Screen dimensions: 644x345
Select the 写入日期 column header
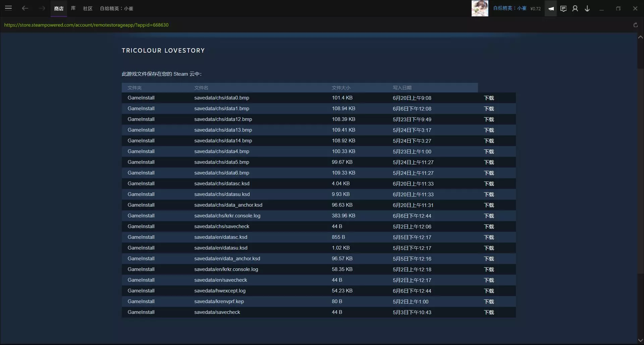click(x=402, y=88)
